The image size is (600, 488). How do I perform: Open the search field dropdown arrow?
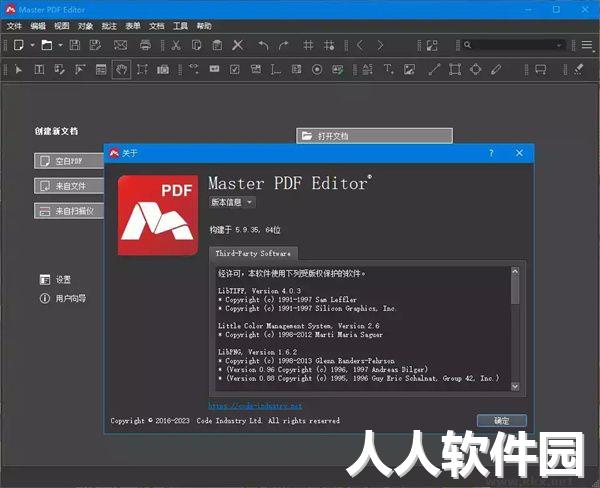click(x=559, y=45)
